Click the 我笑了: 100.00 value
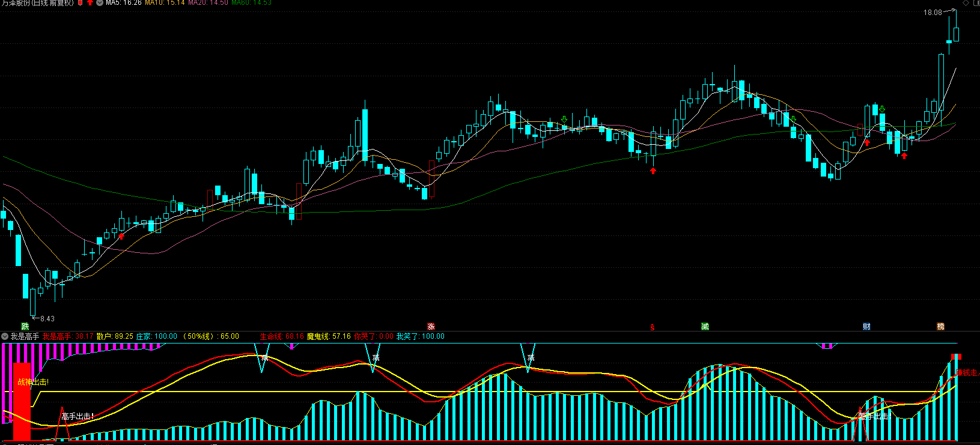Viewport: 980px width, 445px height. [421, 336]
